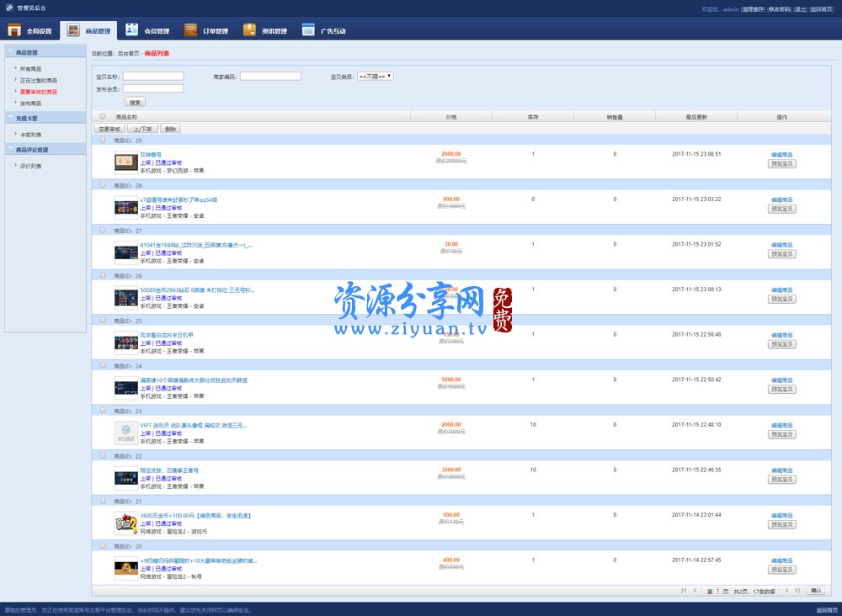Click the 管理员后台 logo icon
The image size is (842, 616).
point(9,8)
